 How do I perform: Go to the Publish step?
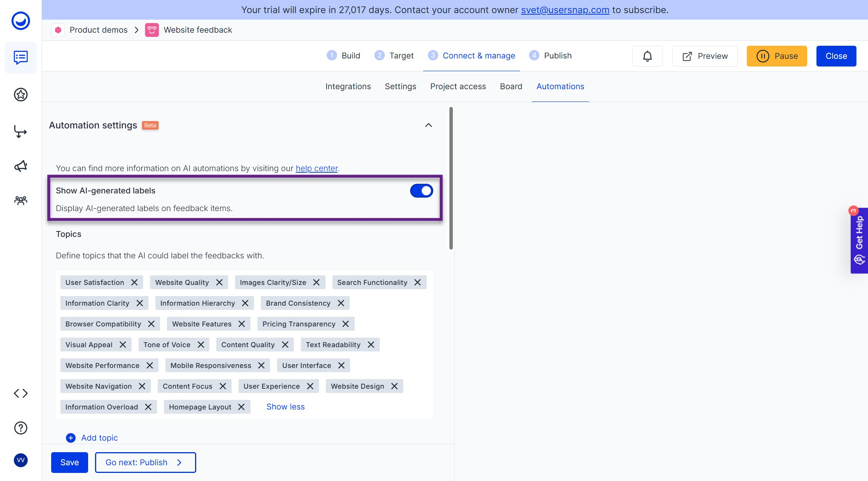click(551, 56)
